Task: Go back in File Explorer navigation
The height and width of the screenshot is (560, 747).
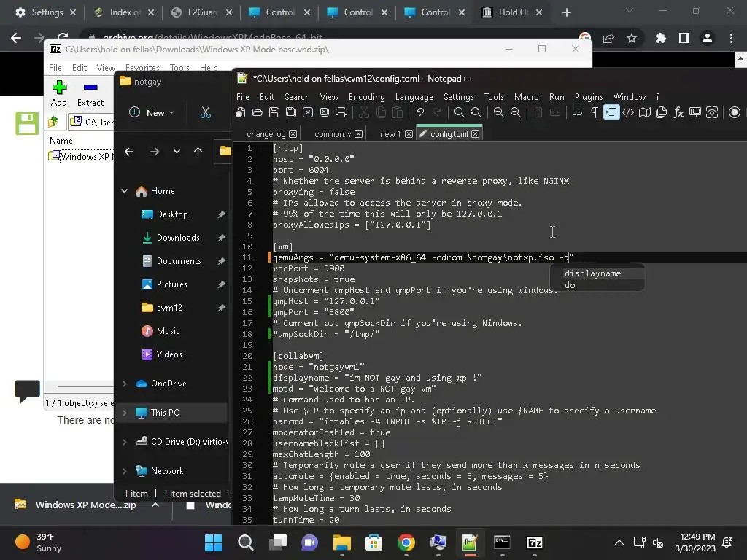Action: (x=129, y=152)
